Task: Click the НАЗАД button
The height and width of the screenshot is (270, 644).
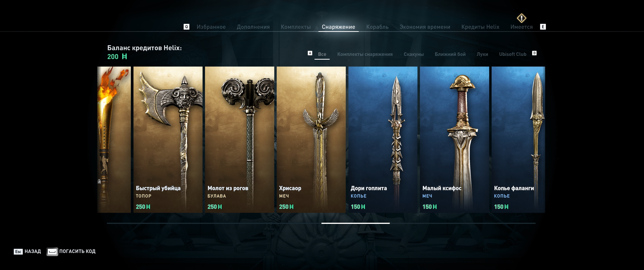Action: (33, 251)
